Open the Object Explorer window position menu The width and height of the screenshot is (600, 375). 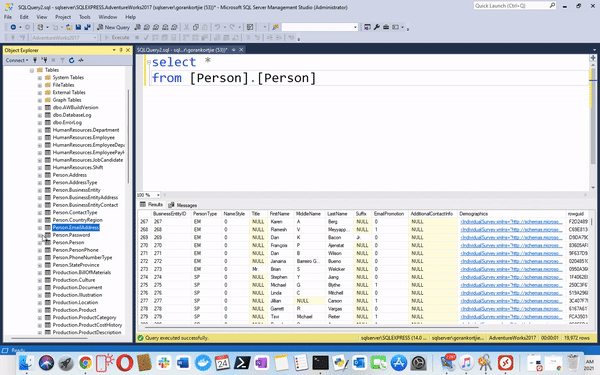coord(114,50)
